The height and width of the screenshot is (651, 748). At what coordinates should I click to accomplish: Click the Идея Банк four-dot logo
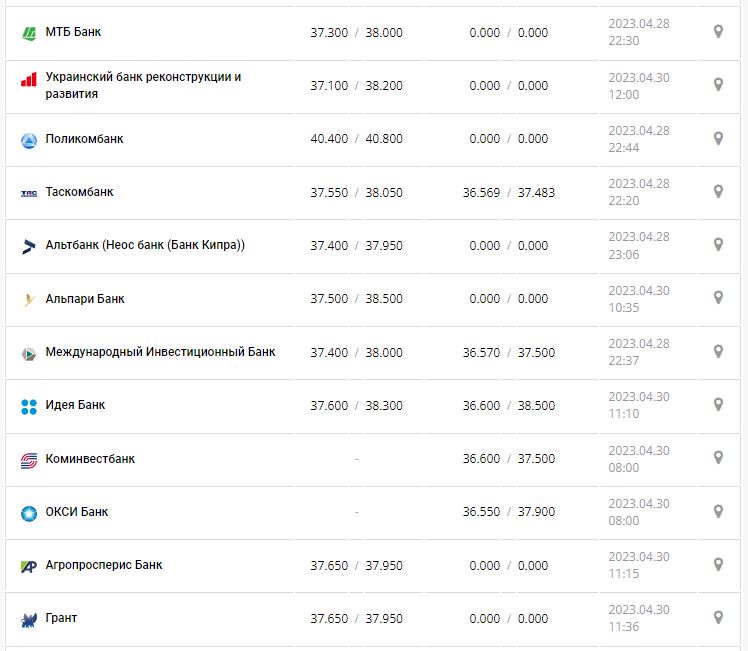28,406
